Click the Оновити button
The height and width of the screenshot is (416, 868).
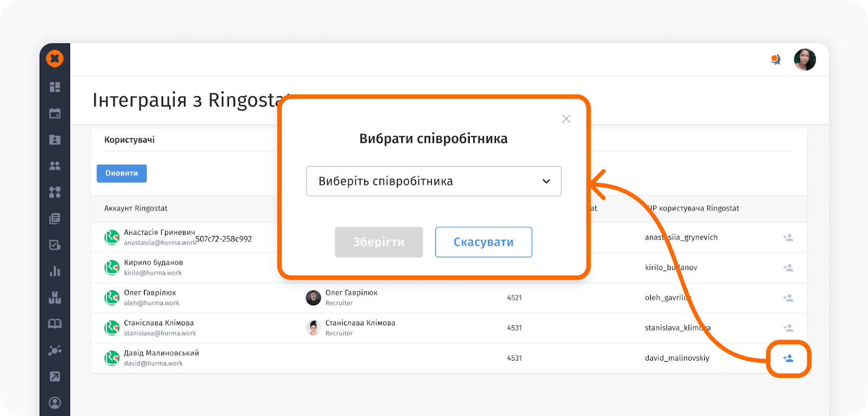point(122,173)
